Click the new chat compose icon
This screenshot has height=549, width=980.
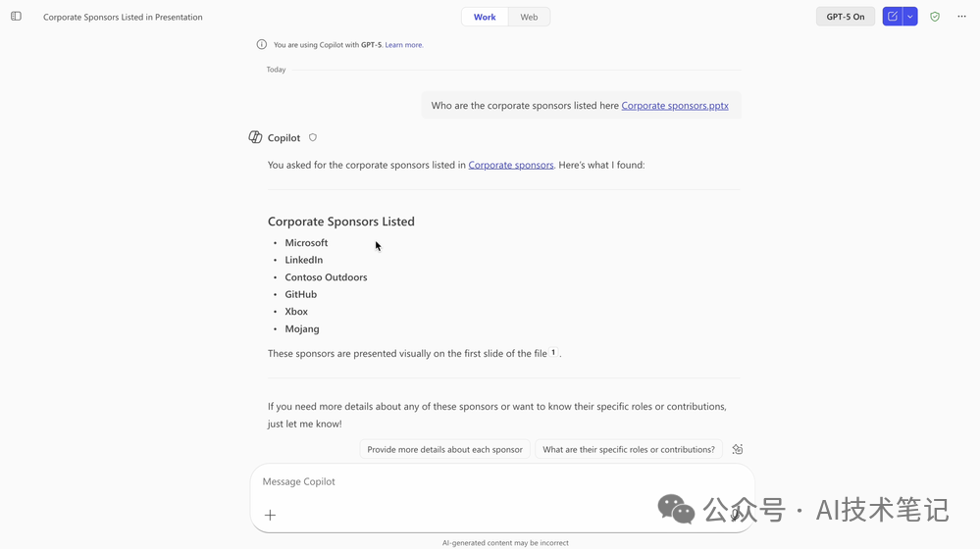(893, 17)
